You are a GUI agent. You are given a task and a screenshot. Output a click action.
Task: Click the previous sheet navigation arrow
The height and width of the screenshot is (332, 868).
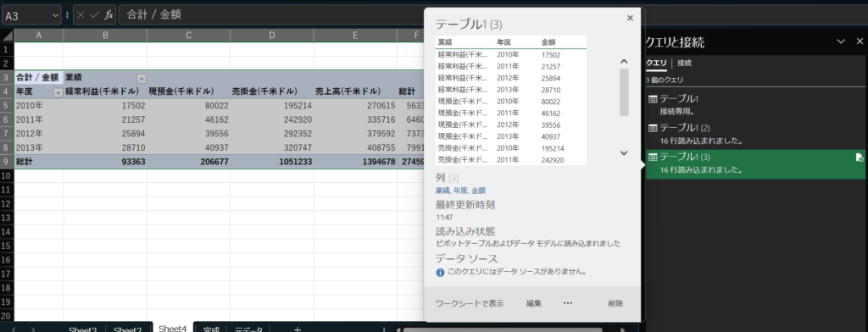(x=14, y=329)
